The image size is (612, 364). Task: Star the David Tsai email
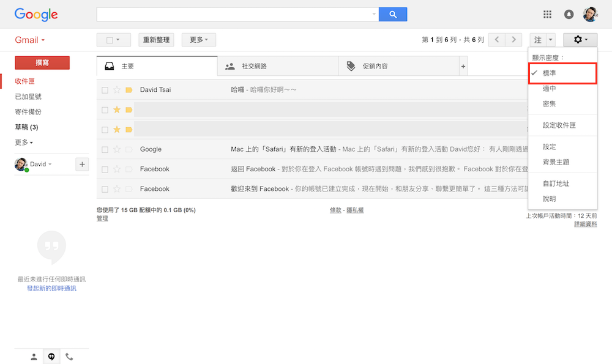point(117,90)
